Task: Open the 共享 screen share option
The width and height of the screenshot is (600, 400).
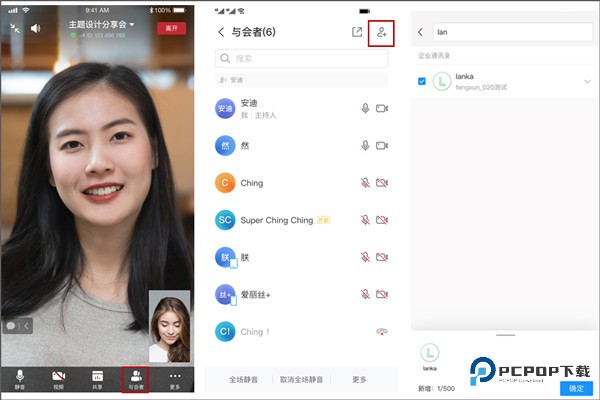Action: click(x=97, y=378)
